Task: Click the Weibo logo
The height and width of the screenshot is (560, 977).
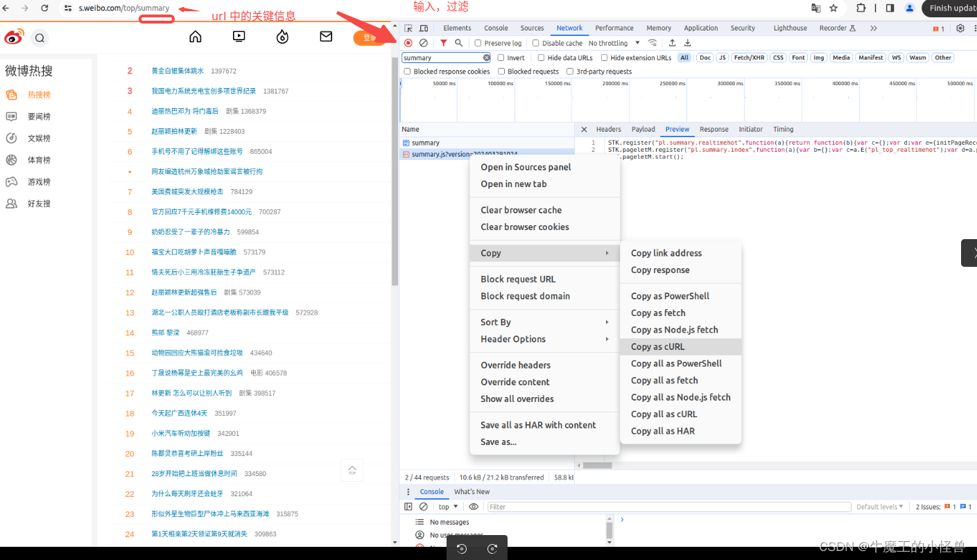Action: pos(14,37)
